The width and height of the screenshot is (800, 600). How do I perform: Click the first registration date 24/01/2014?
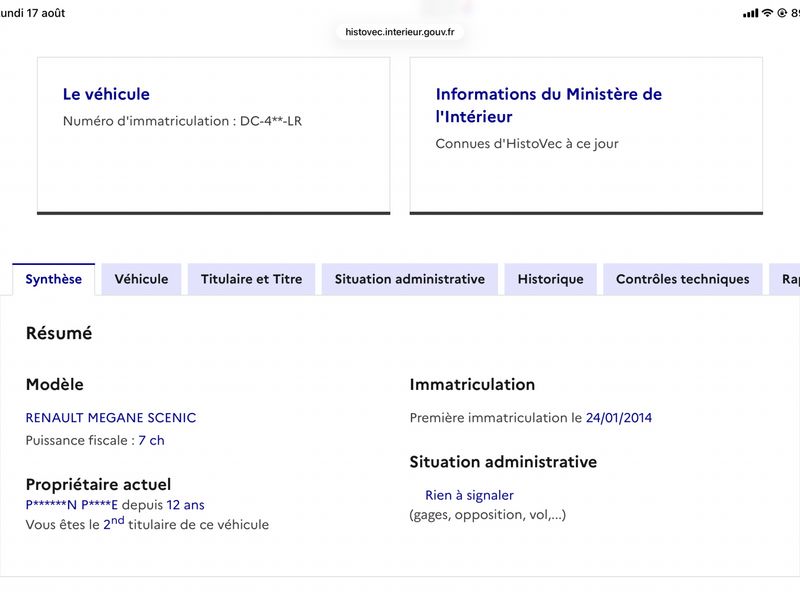click(618, 417)
